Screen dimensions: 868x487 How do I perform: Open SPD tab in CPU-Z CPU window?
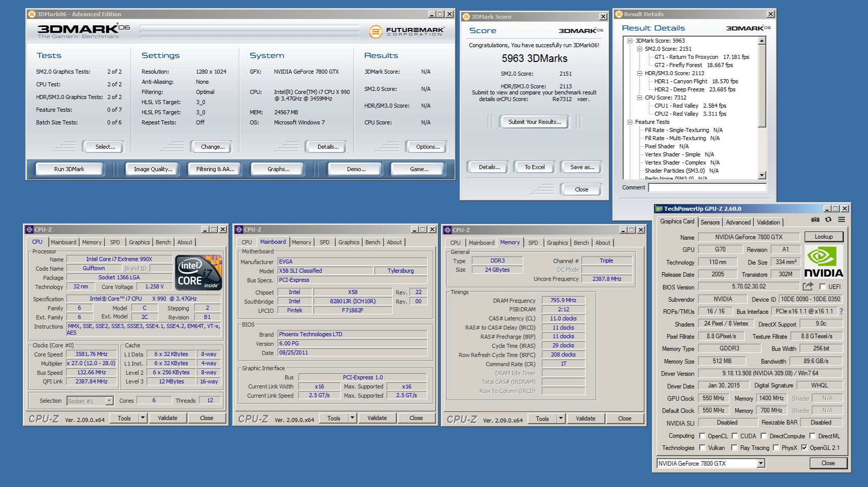(x=115, y=243)
